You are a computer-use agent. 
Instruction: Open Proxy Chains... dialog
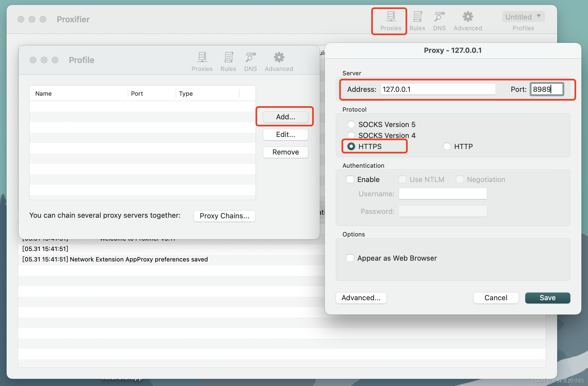pos(224,216)
